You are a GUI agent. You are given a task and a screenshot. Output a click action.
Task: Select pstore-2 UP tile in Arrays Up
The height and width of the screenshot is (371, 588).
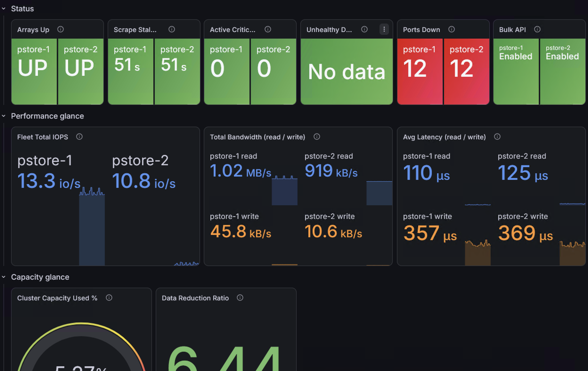coord(81,72)
